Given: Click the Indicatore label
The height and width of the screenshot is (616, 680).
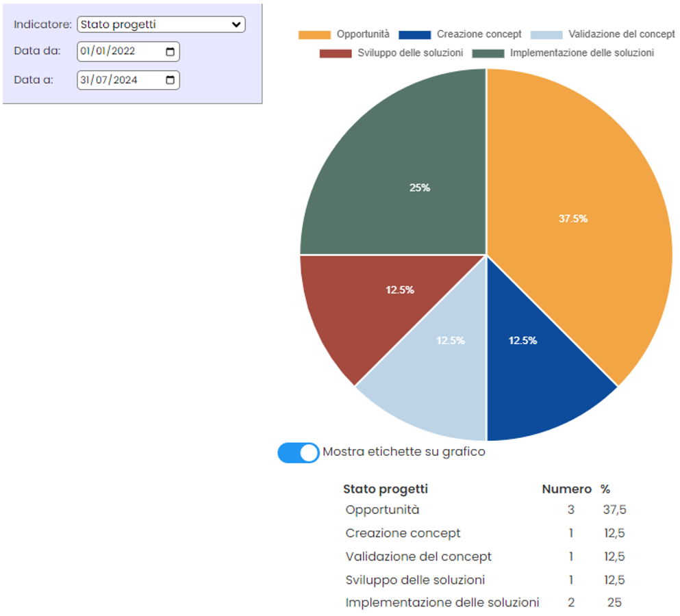Looking at the screenshot, I should click(42, 25).
